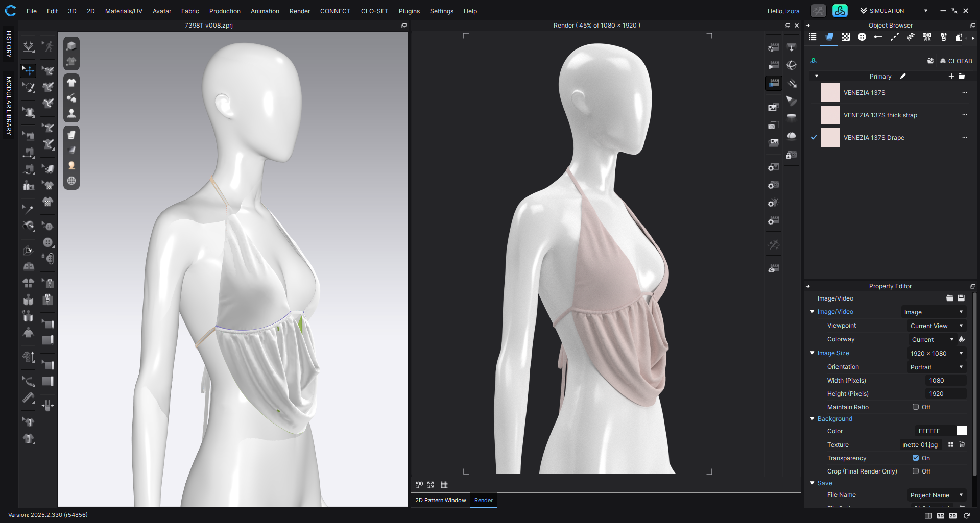Open the CLO-SET menu

click(374, 11)
